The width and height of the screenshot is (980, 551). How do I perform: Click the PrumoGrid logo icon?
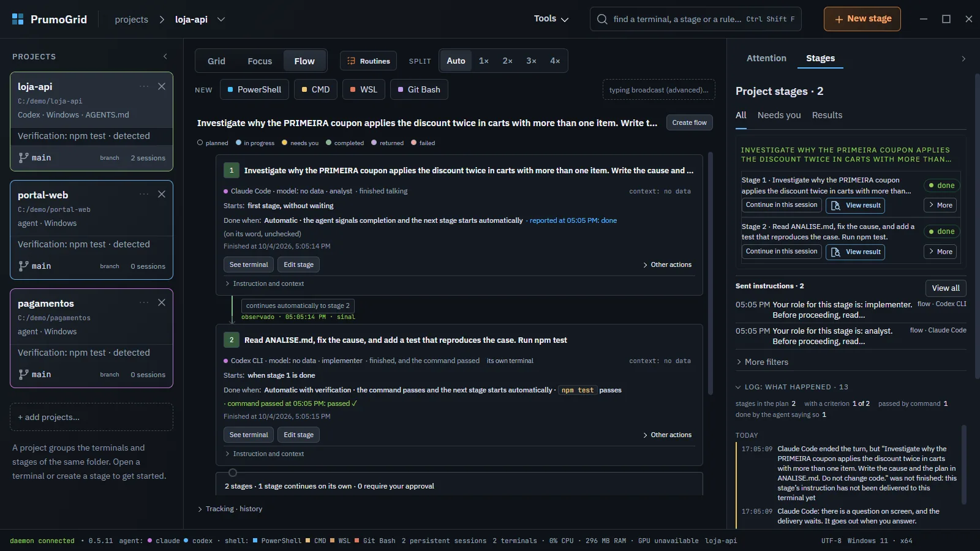18,19
